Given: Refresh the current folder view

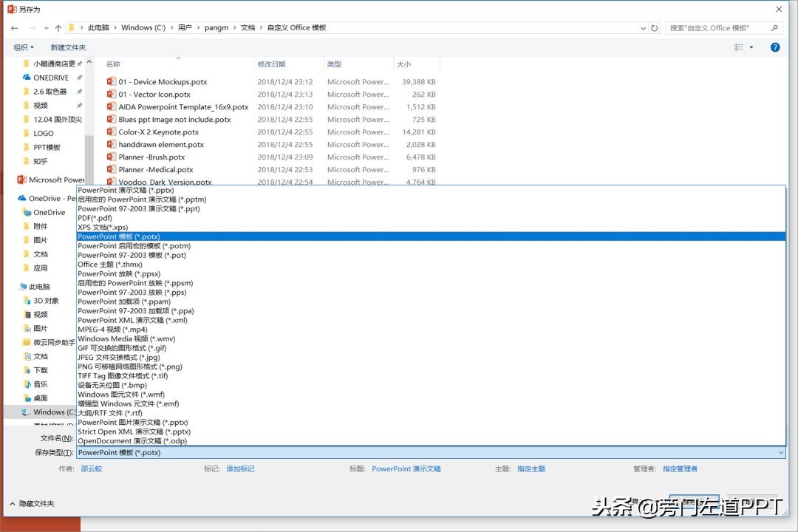Looking at the screenshot, I should coord(655,28).
